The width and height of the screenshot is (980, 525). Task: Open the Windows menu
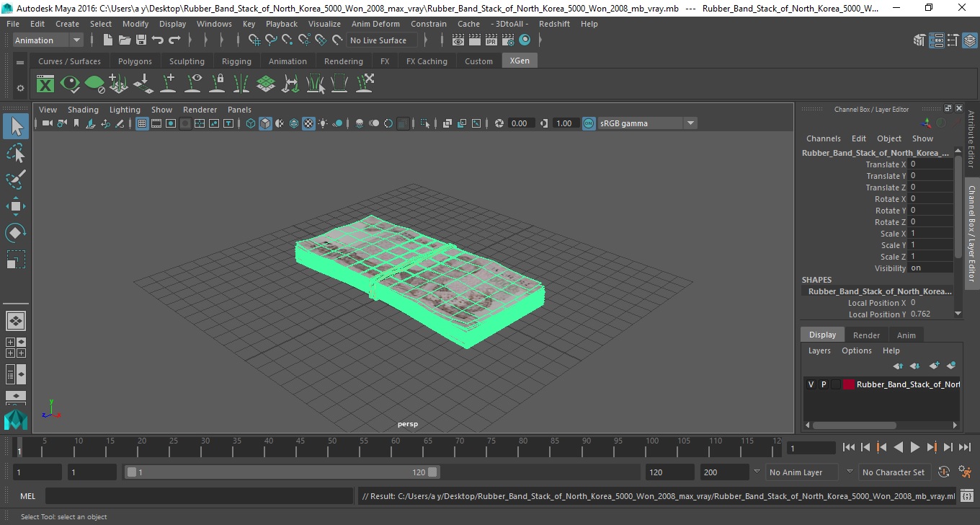point(214,24)
